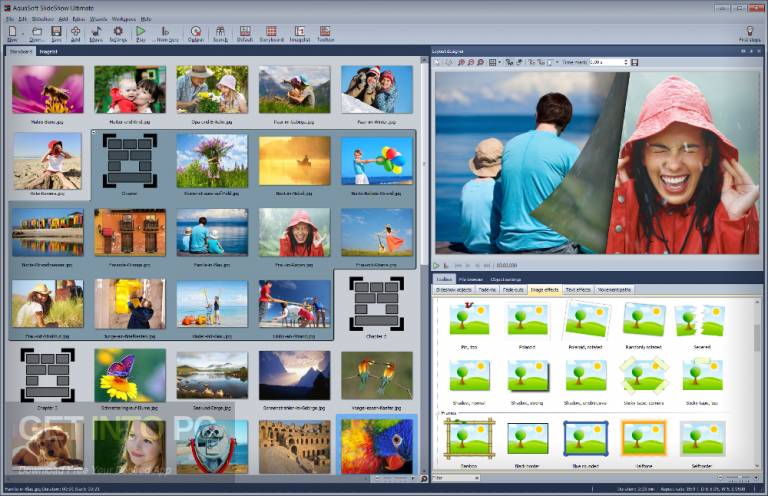Click the Open folder toolbar icon
768x496 pixels.
tap(36, 32)
